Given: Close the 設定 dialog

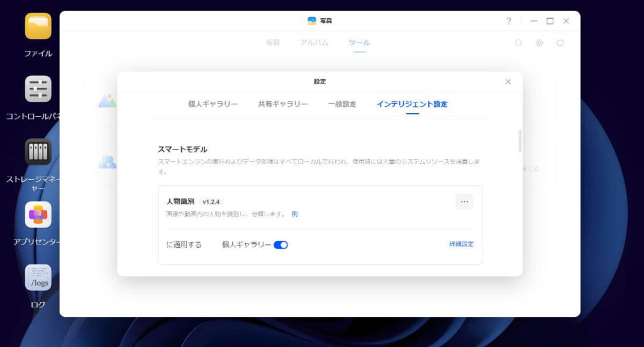Looking at the screenshot, I should pos(508,82).
